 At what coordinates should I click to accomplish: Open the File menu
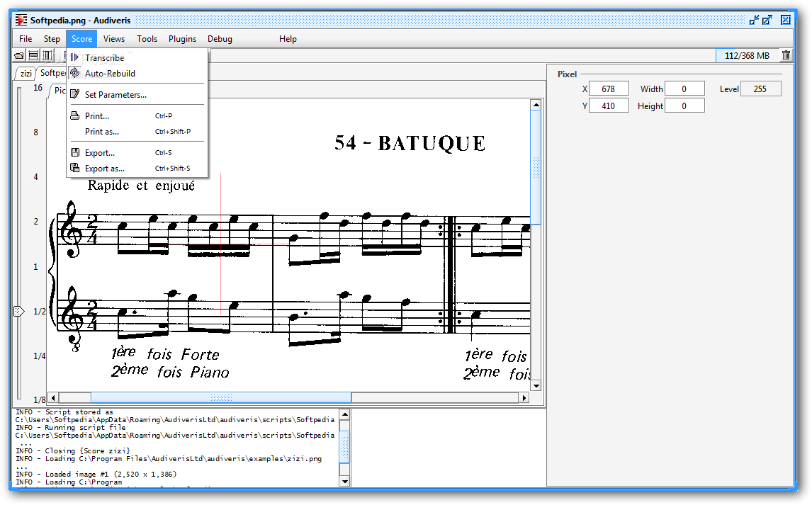pyautogui.click(x=26, y=39)
